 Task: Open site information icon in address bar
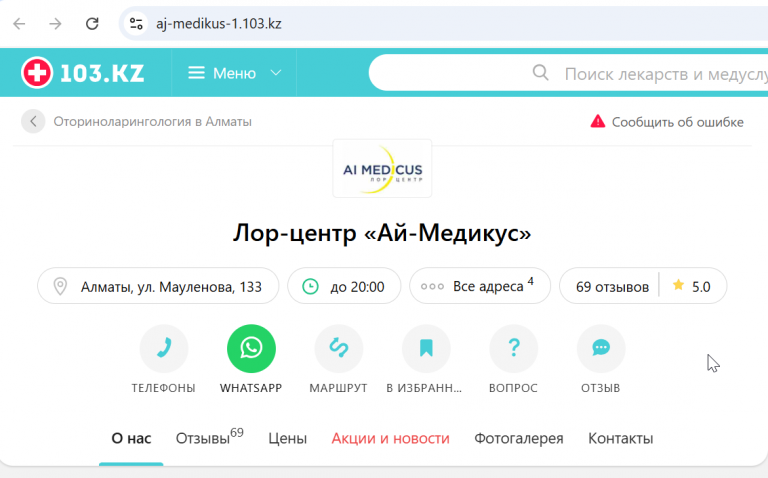(x=136, y=24)
